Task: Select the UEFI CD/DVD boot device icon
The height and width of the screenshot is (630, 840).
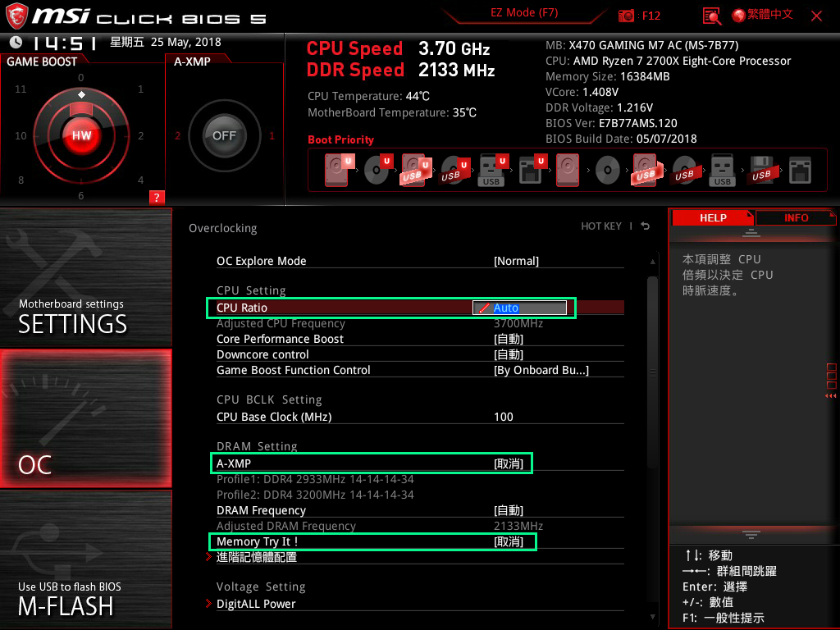Action: coord(377,170)
